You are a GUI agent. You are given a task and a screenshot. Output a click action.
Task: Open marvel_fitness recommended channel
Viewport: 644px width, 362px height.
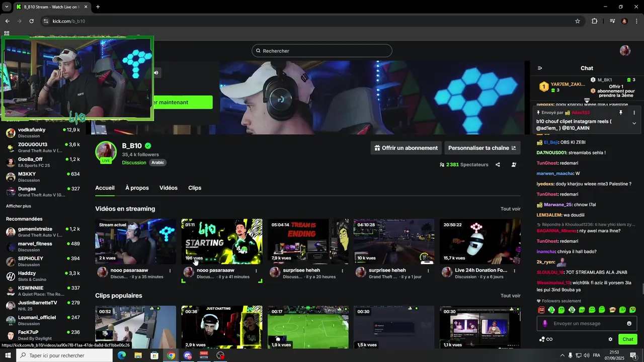click(43, 246)
